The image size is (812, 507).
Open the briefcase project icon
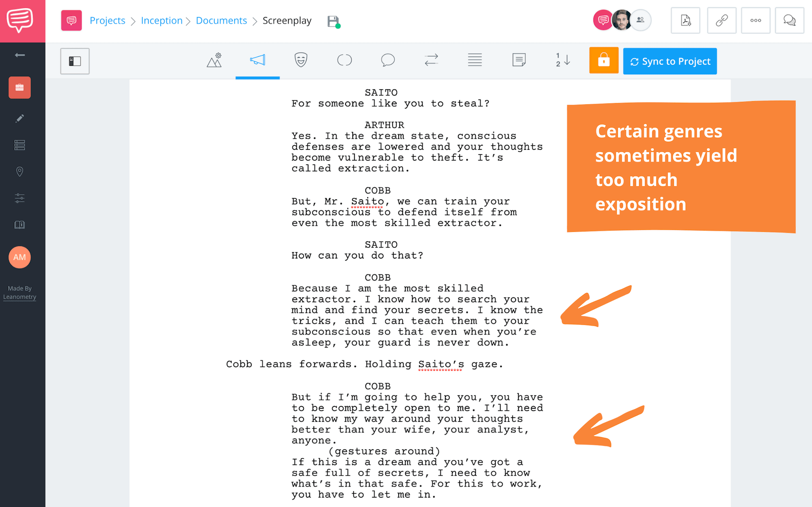(x=19, y=87)
